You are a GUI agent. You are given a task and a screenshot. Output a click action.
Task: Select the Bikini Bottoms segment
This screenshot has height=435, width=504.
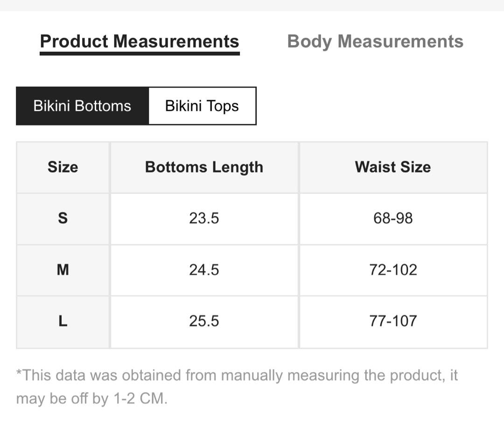[82, 106]
